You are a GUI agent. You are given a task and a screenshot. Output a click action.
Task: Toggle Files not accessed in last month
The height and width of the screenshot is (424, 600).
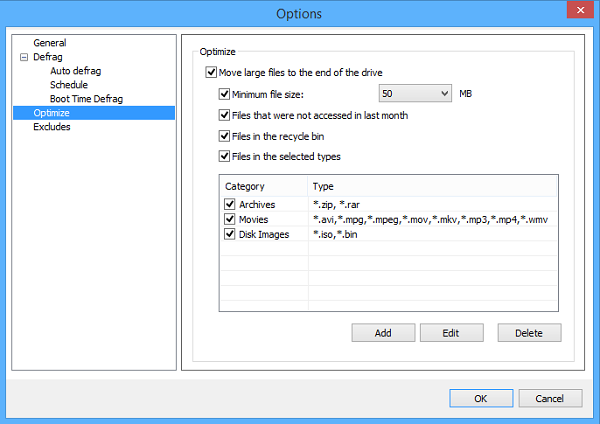coord(224,115)
